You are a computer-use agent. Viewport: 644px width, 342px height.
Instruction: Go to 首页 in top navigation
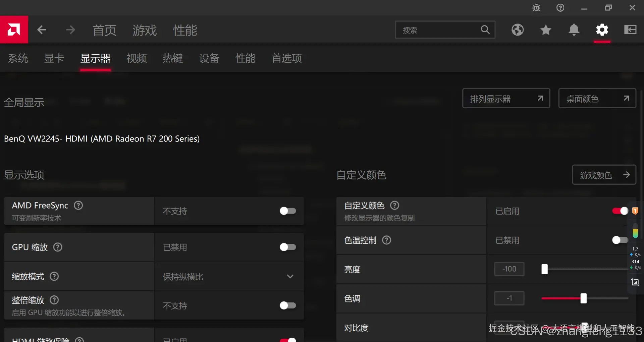[x=105, y=30]
